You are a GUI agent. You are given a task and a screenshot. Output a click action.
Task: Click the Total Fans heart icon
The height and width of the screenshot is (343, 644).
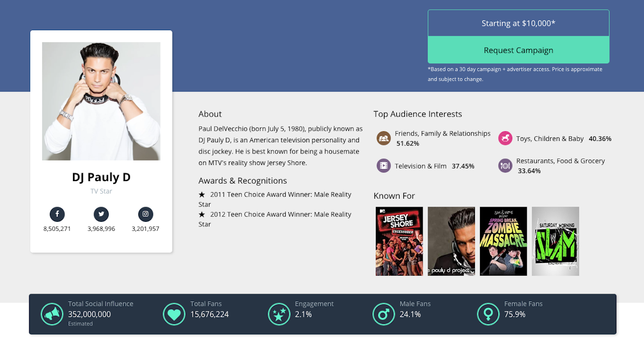174,314
